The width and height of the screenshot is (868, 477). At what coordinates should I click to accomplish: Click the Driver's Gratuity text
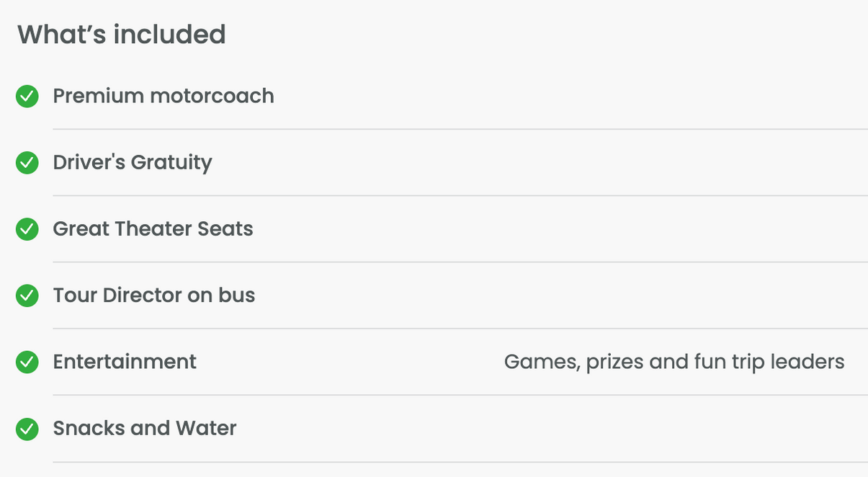133,163
